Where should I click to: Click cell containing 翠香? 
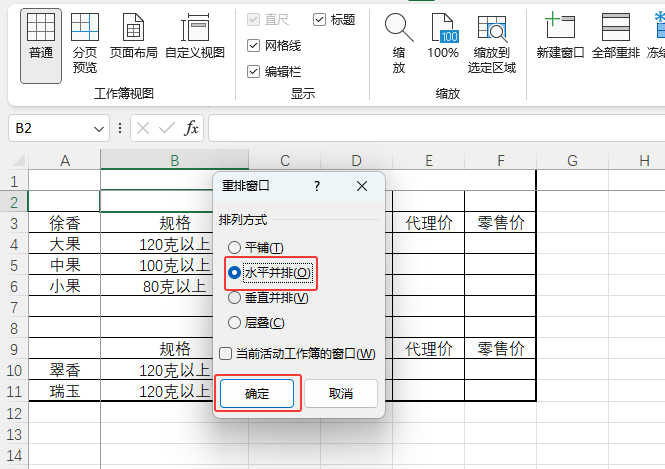tap(64, 370)
